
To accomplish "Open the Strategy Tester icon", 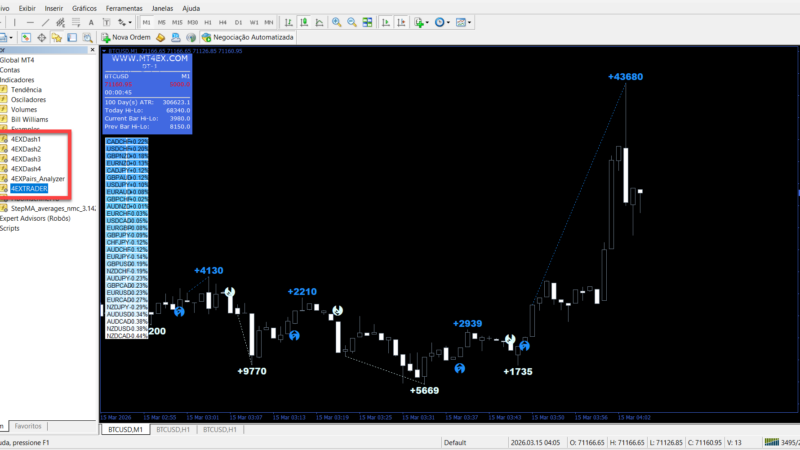I will (x=88, y=37).
